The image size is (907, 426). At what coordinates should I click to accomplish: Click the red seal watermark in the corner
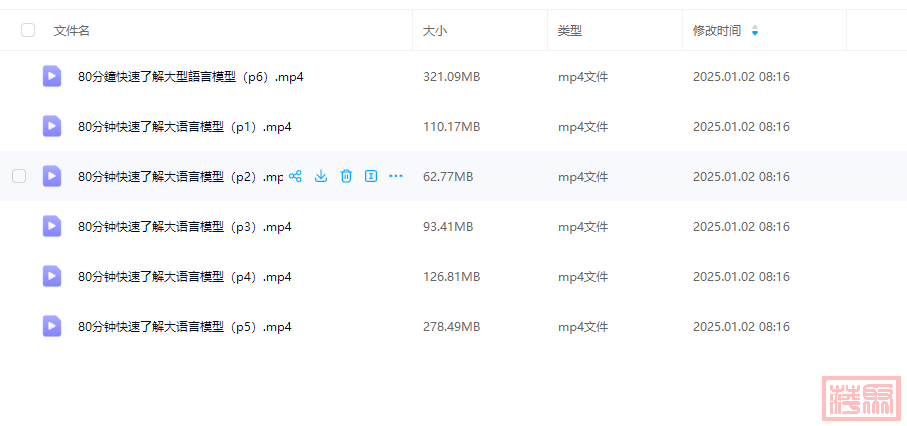point(861,398)
